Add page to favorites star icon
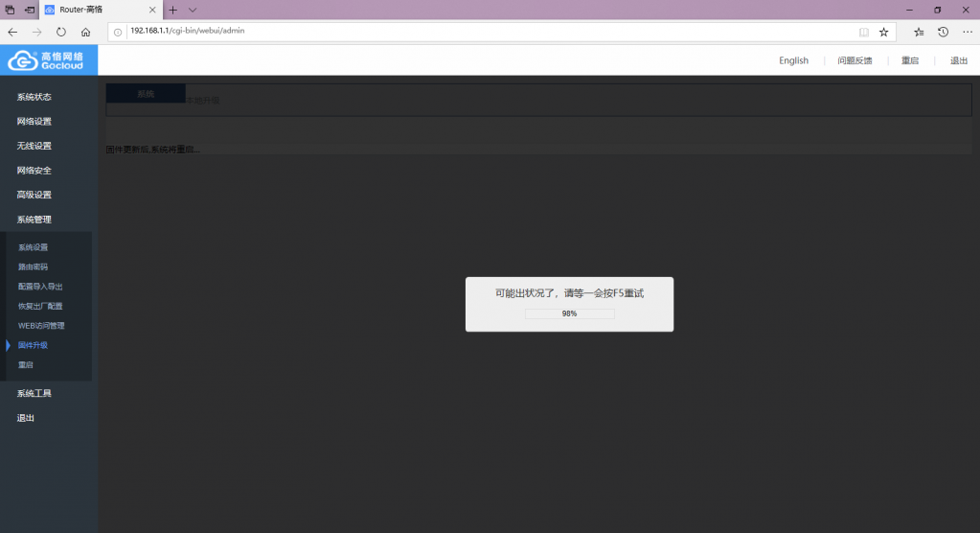 pyautogui.click(x=884, y=32)
